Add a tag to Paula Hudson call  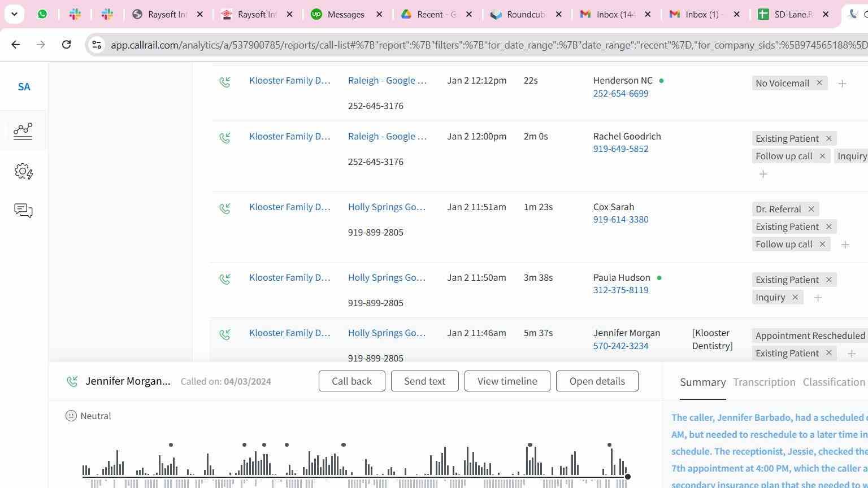coord(818,298)
